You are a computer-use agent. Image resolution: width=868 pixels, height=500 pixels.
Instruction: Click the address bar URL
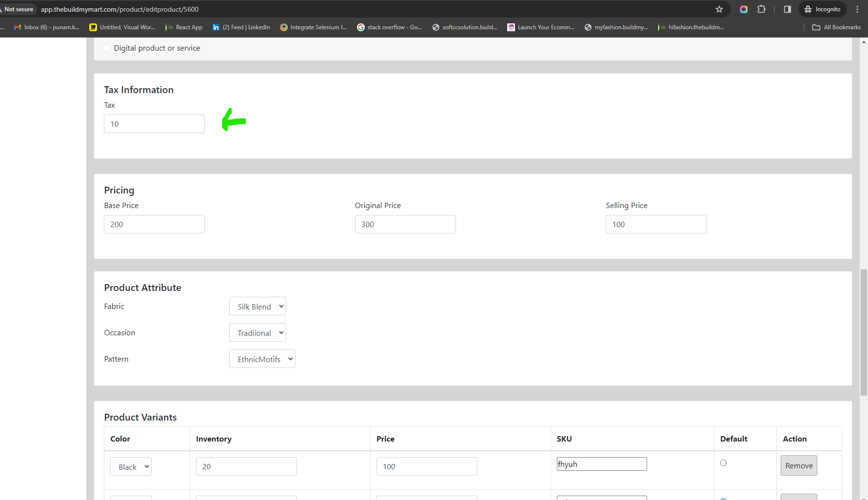pos(119,9)
